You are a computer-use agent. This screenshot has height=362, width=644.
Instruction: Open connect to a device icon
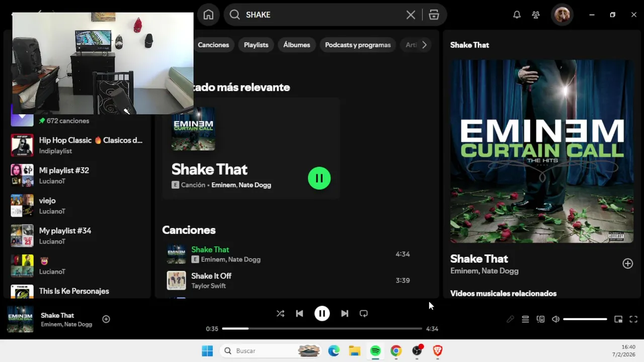[x=540, y=319]
